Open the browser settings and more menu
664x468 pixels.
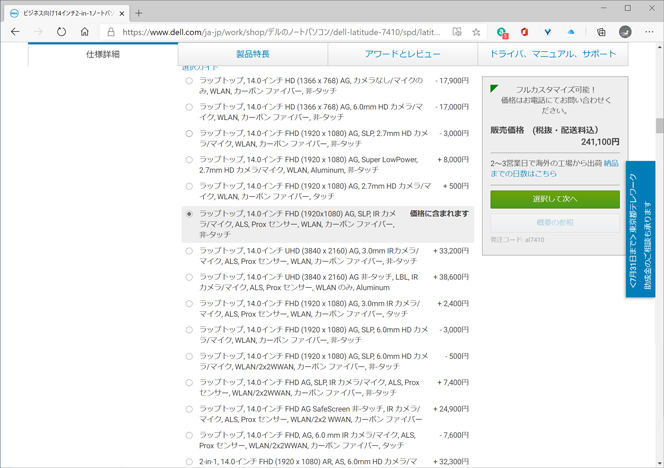click(x=649, y=32)
